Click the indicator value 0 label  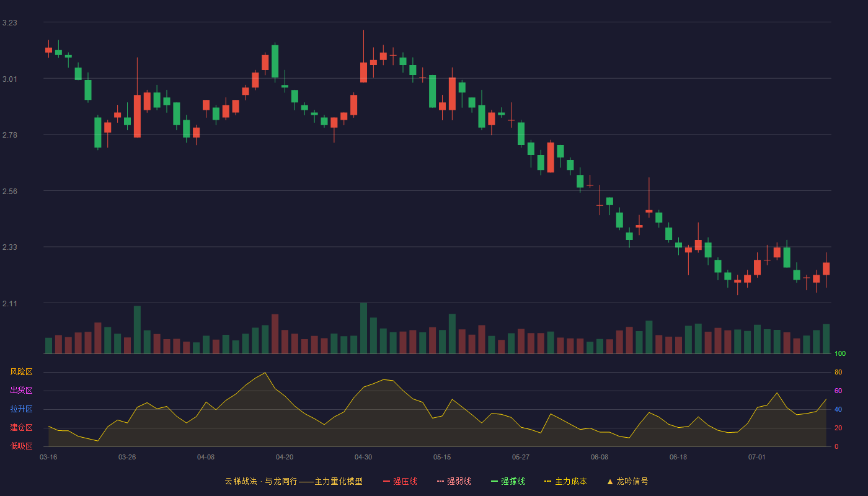click(x=836, y=446)
